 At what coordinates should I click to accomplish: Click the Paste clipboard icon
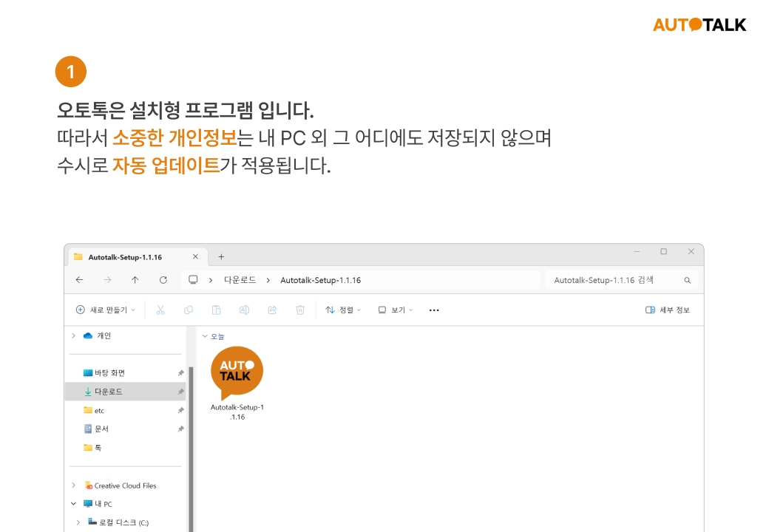216,310
